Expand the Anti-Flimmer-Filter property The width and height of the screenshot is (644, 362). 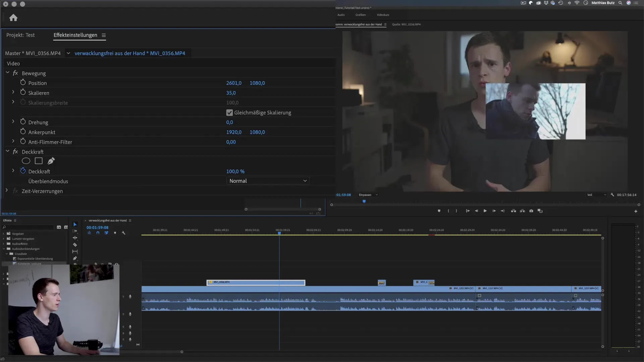(13, 141)
